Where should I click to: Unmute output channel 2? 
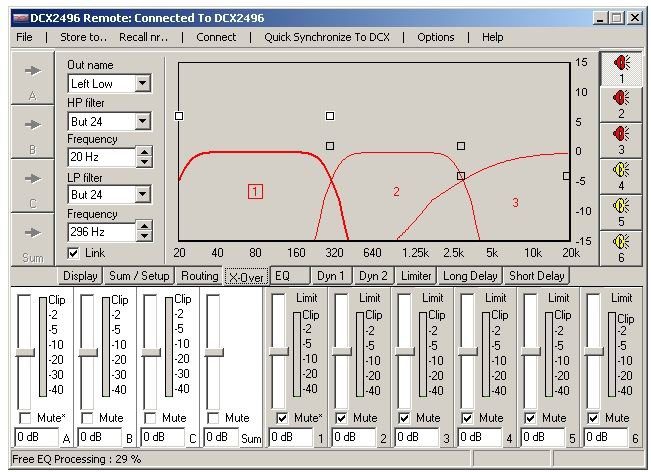coord(341,418)
